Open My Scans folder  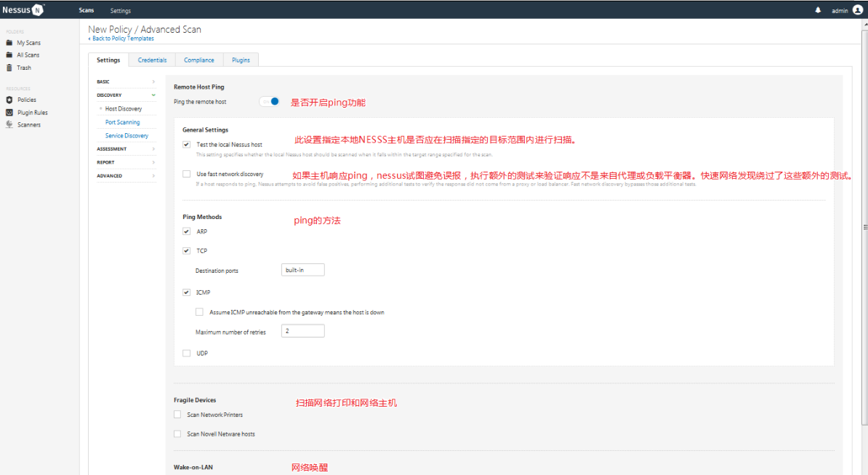(29, 43)
